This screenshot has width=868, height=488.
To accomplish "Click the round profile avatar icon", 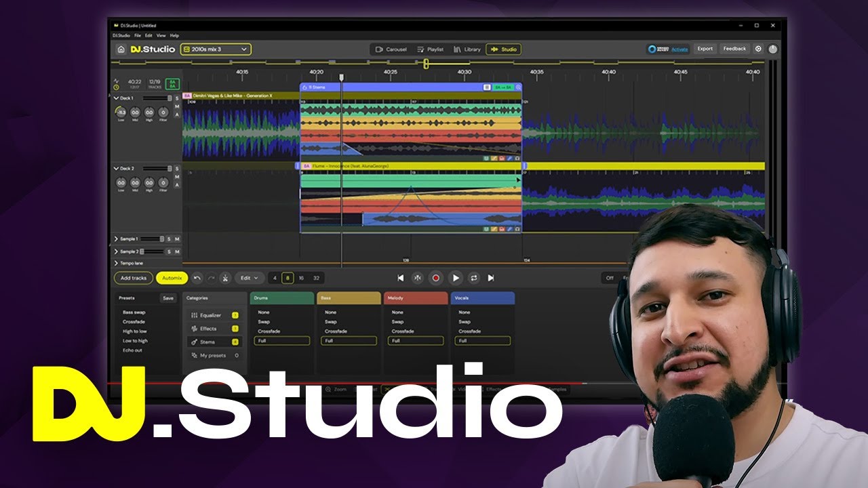I will (773, 49).
